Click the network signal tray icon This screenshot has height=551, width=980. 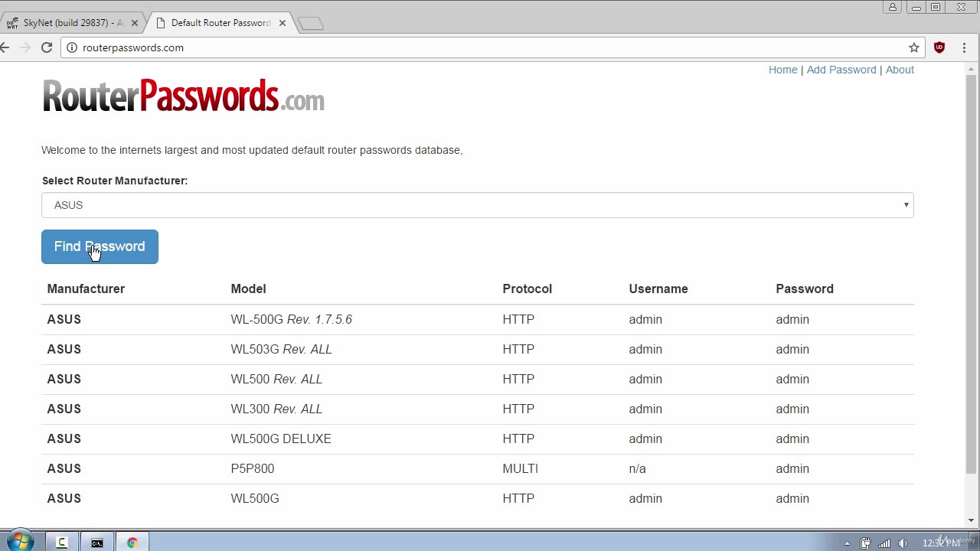[884, 543]
